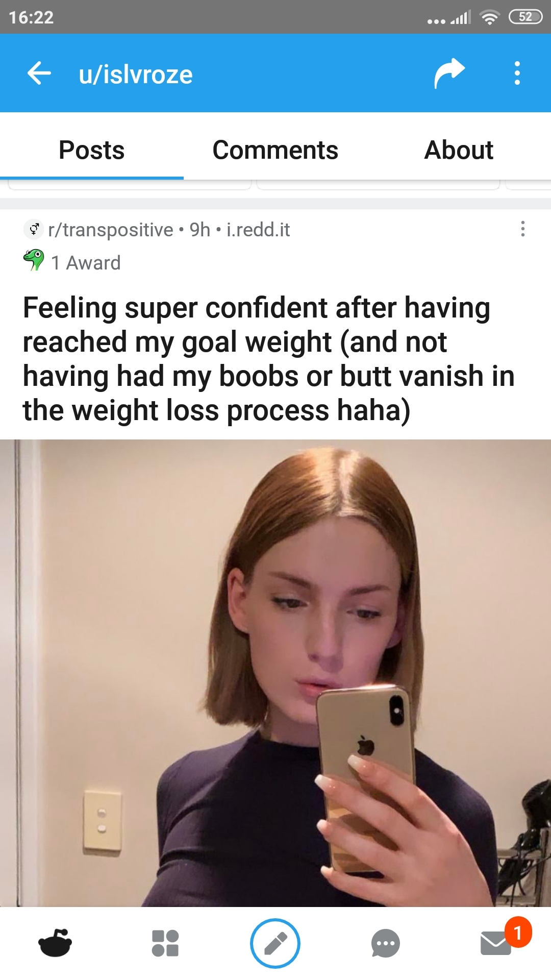
Task: Open the r/transpositive subreddit link
Action: pyautogui.click(x=111, y=230)
